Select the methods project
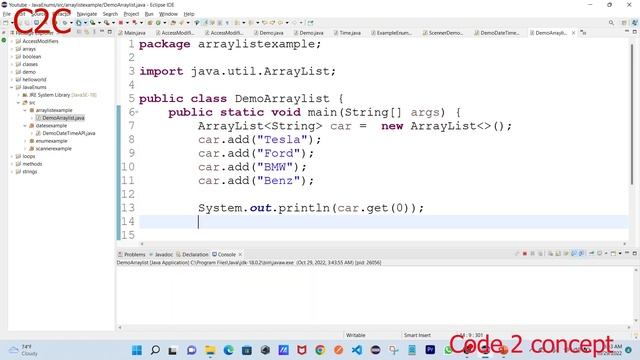The width and height of the screenshot is (640, 360). [29, 164]
